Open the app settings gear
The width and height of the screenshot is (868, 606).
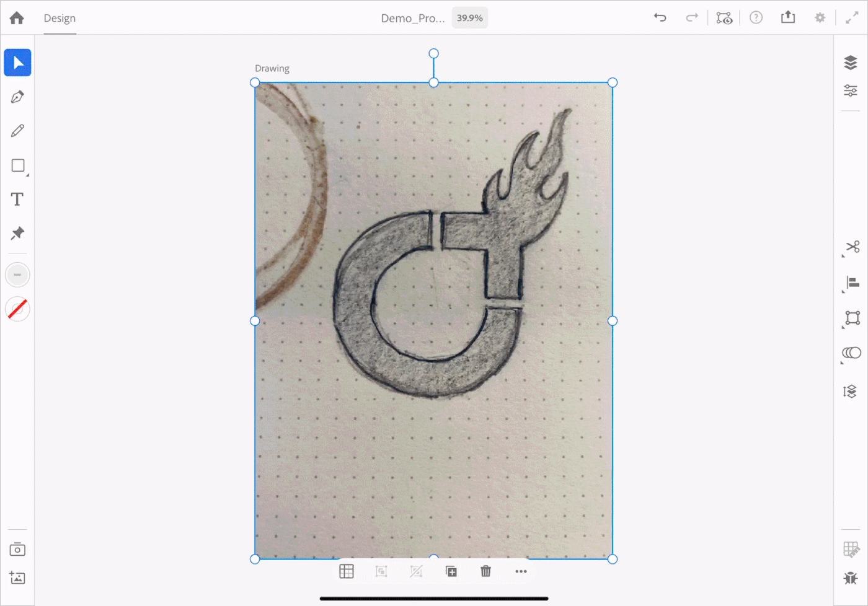[x=820, y=17]
